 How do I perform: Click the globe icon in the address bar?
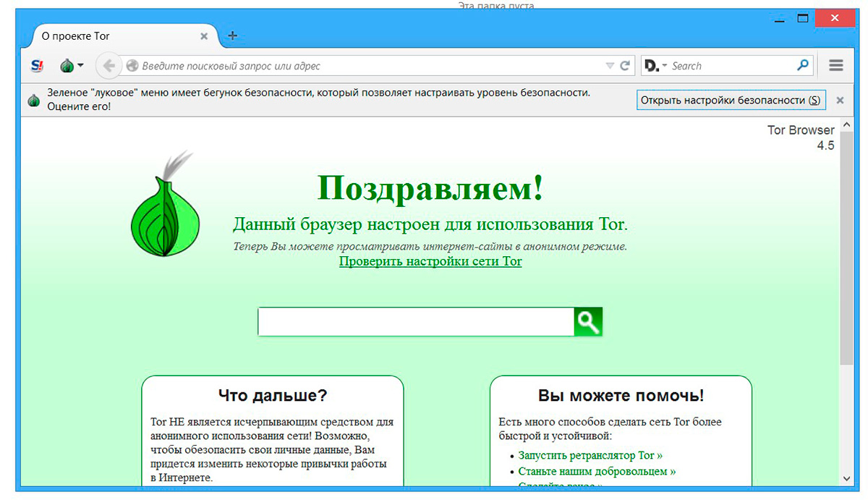click(x=132, y=65)
